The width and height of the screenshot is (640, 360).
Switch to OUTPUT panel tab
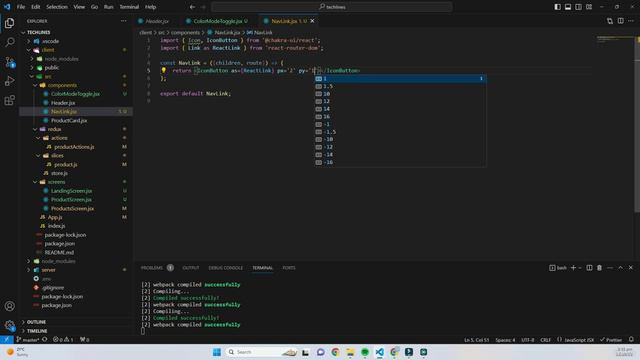point(191,268)
